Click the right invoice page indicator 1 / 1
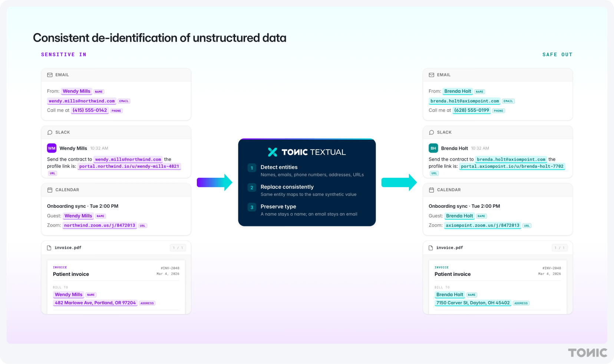The image size is (614, 364). 559,248
